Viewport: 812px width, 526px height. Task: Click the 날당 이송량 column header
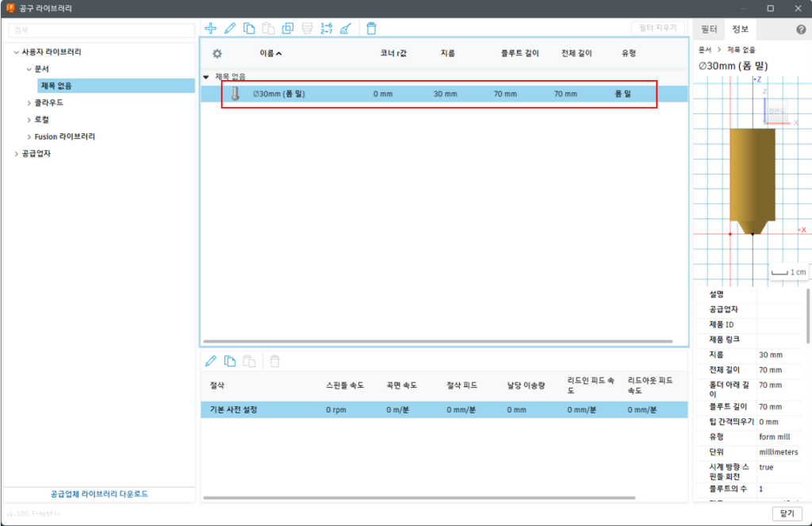point(527,385)
